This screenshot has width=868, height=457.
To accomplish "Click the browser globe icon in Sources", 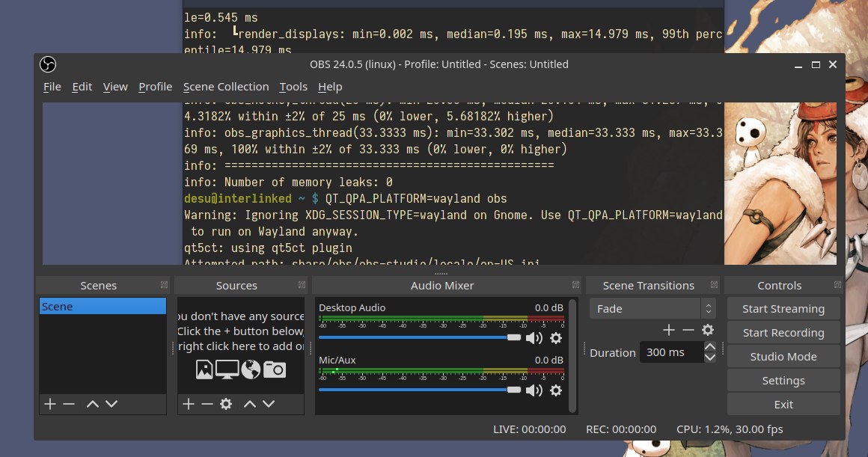I will tap(250, 369).
